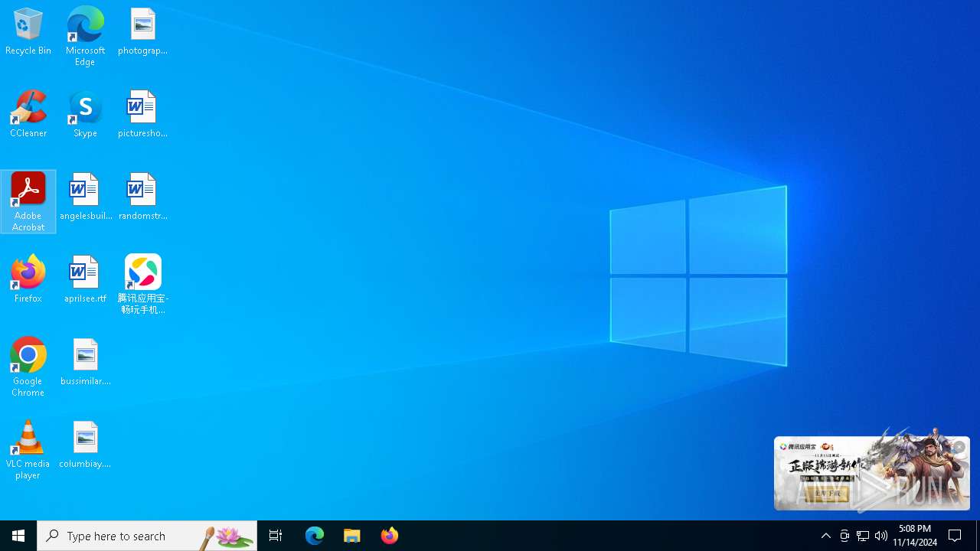Select the angelesbuil... Word document
The height and width of the screenshot is (551, 980).
click(85, 197)
